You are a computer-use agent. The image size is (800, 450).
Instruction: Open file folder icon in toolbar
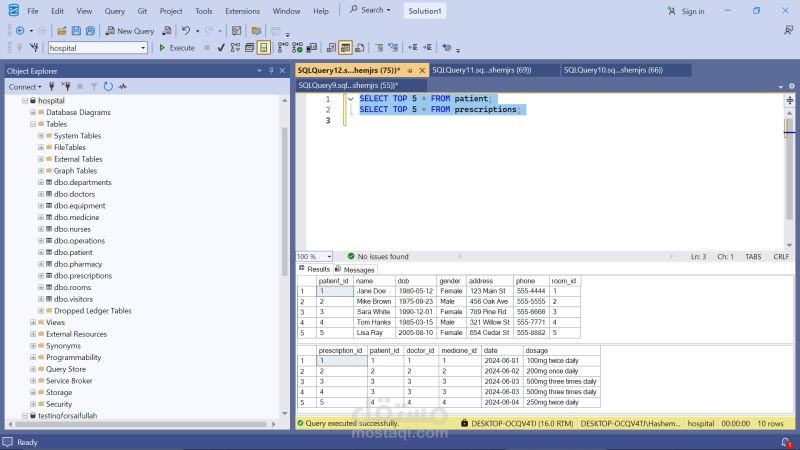point(62,31)
